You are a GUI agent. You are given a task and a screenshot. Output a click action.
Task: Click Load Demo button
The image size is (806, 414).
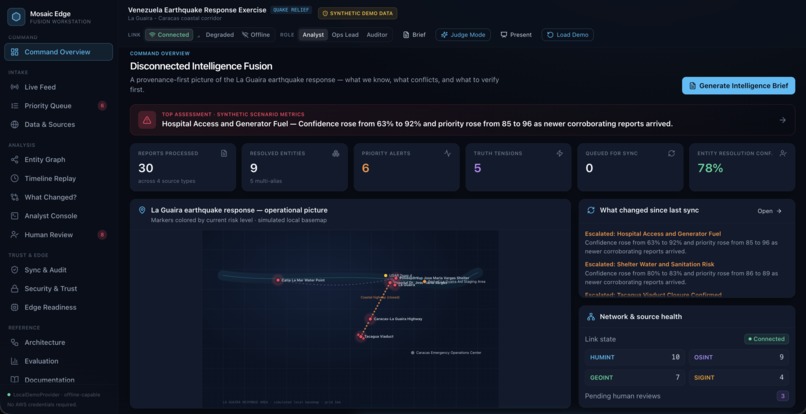(567, 35)
